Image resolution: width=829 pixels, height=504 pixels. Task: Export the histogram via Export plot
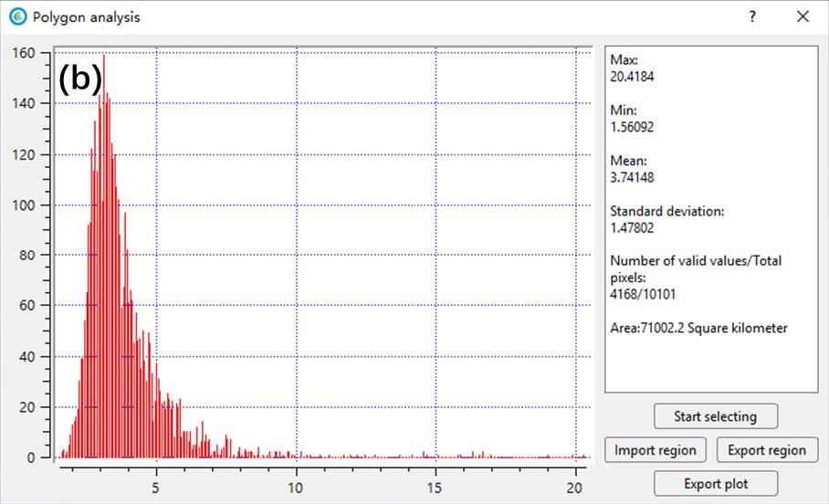click(x=715, y=483)
